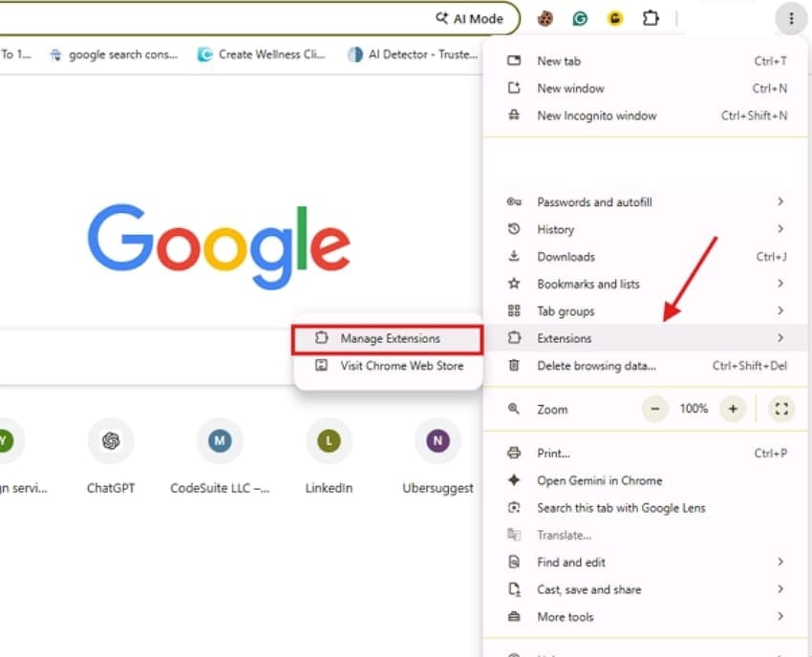
Task: Click the Tab groups grid icon
Action: click(x=514, y=310)
